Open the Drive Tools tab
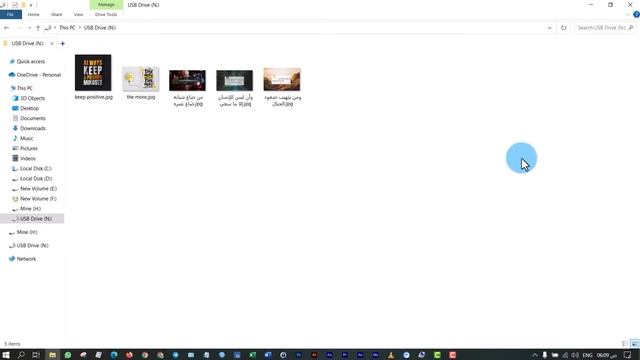 106,14
